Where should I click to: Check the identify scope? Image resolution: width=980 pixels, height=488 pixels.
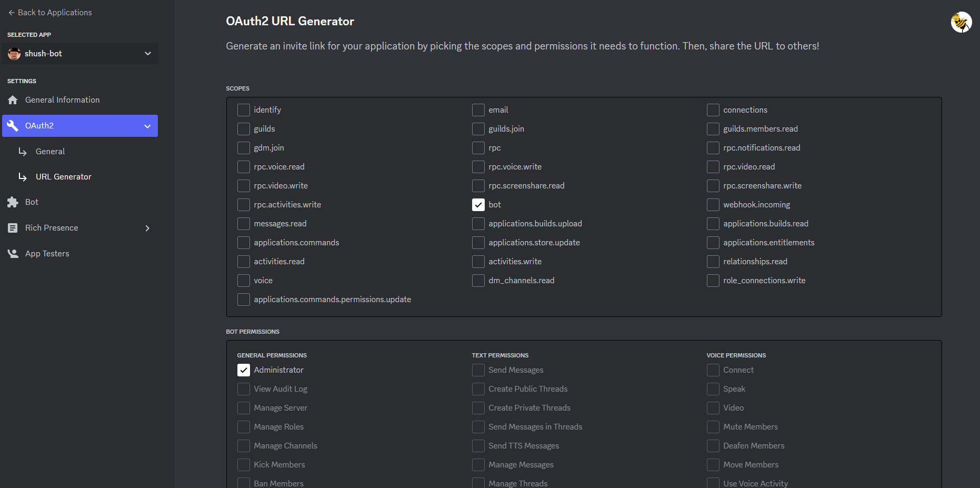coord(243,110)
